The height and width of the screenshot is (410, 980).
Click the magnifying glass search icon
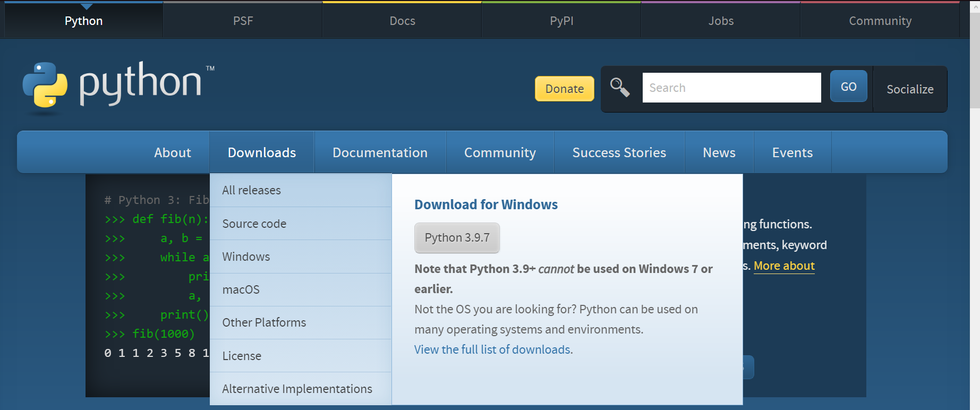pyautogui.click(x=620, y=88)
